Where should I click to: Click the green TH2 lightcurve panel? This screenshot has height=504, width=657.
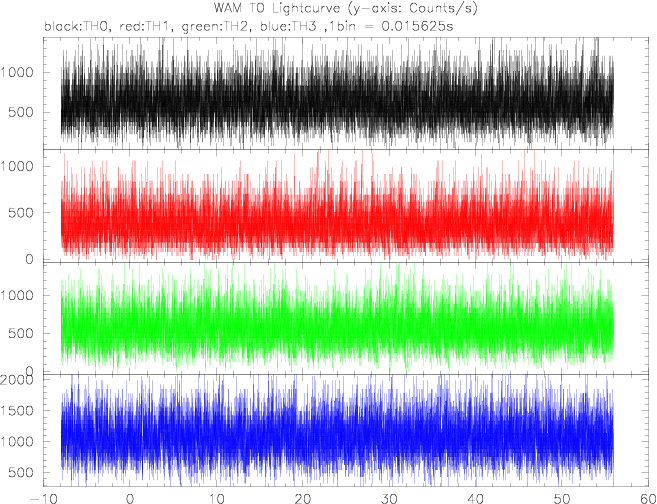tap(347, 318)
